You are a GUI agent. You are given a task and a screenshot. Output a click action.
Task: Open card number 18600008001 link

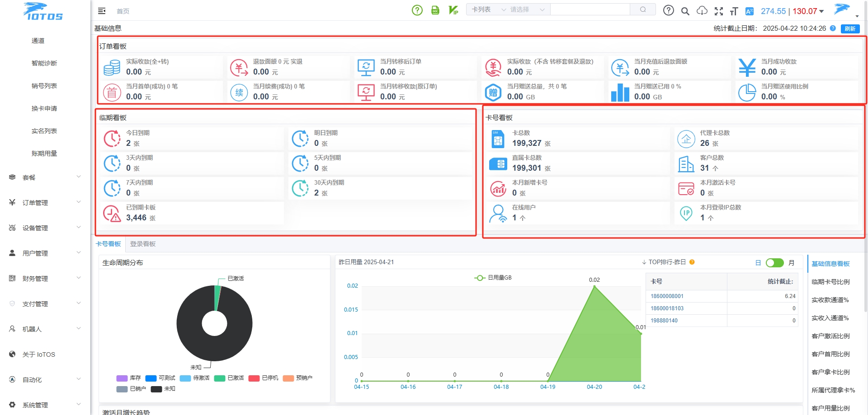[x=667, y=296]
